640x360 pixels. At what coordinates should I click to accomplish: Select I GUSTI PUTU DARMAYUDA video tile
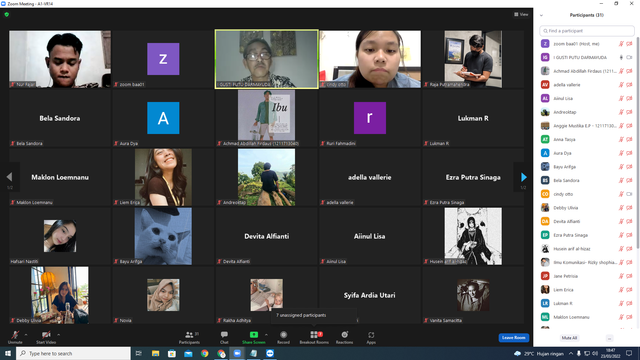[x=267, y=59]
